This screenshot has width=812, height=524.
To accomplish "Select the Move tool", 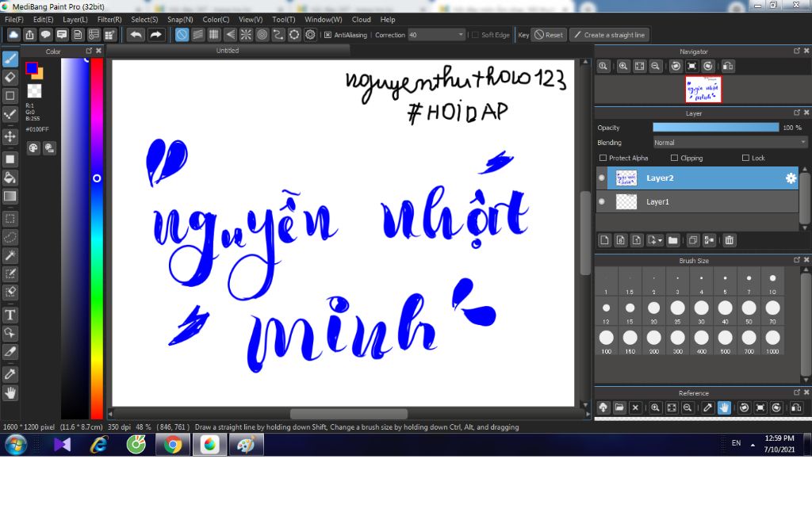I will click(x=10, y=136).
